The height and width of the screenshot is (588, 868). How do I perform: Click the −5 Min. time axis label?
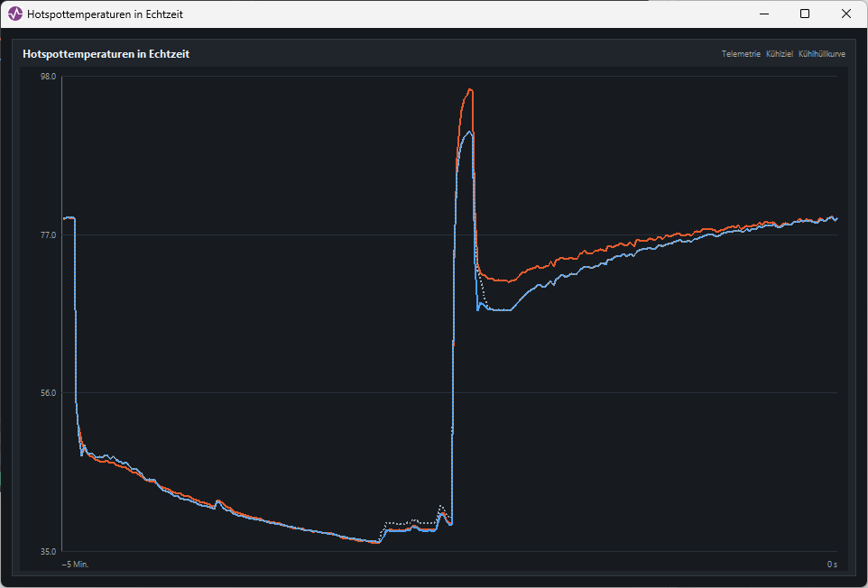click(x=75, y=565)
